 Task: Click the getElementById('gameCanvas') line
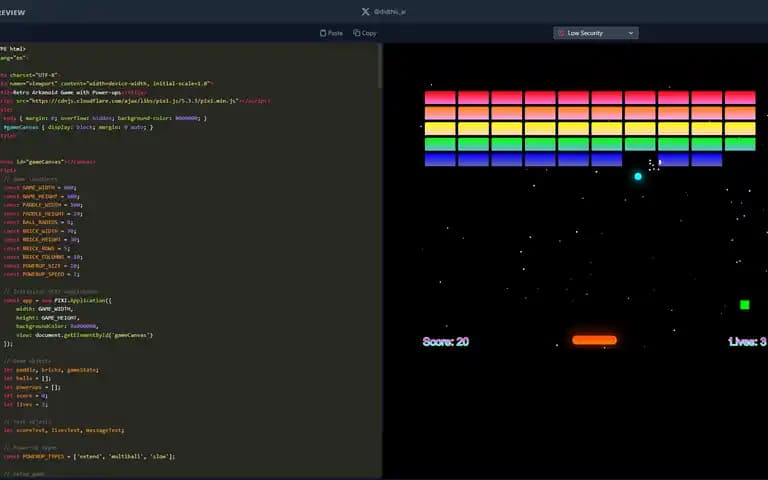[84, 335]
